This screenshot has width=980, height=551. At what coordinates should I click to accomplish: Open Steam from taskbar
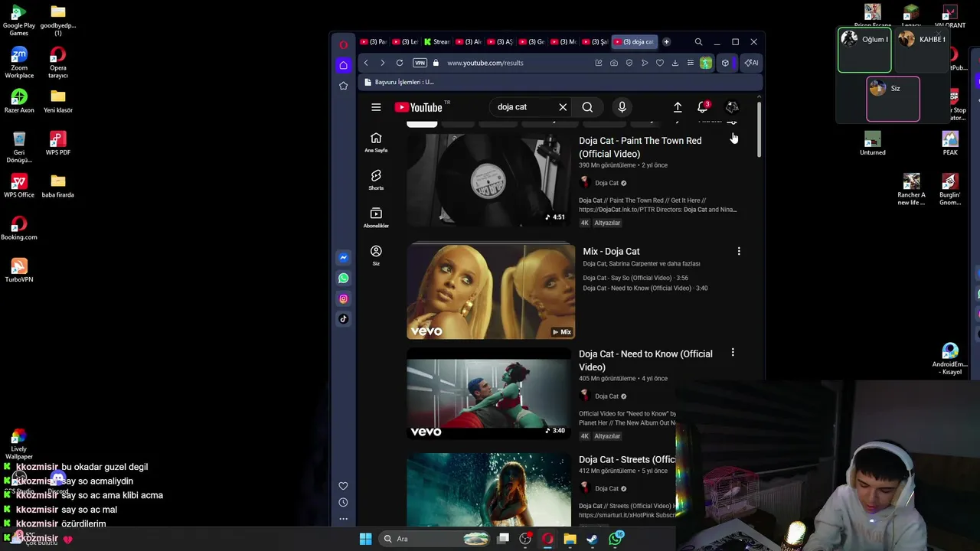592,539
